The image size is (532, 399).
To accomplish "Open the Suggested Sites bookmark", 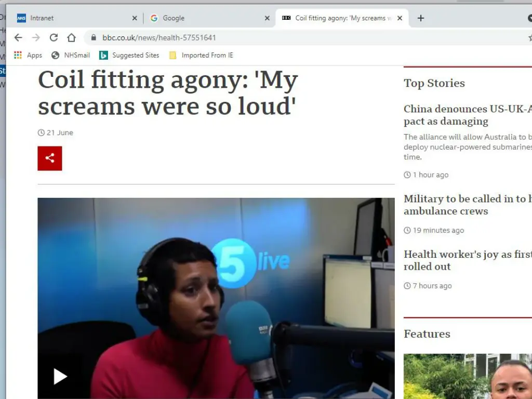I will [x=129, y=55].
